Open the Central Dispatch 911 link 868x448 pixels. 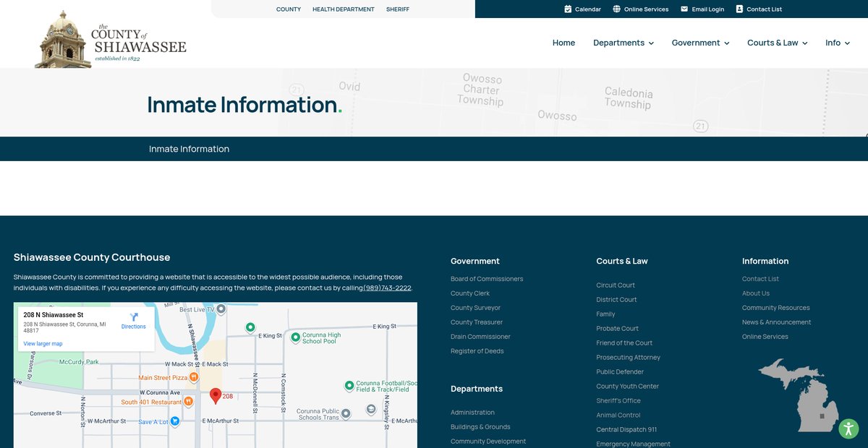click(x=626, y=430)
